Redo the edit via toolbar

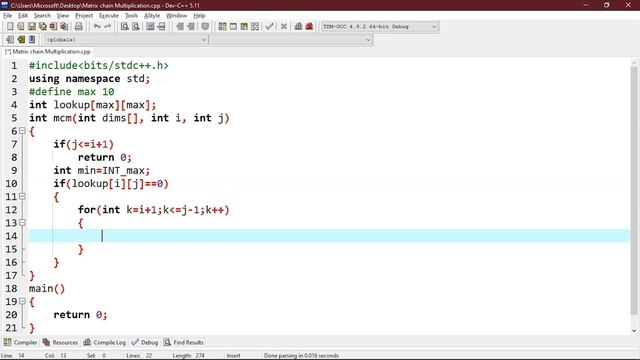pos(108,27)
